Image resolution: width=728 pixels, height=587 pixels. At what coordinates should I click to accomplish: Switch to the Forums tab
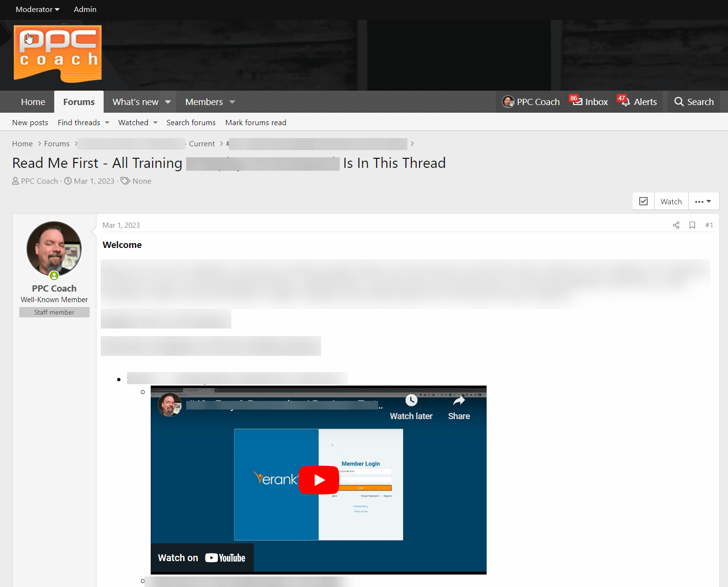(79, 102)
